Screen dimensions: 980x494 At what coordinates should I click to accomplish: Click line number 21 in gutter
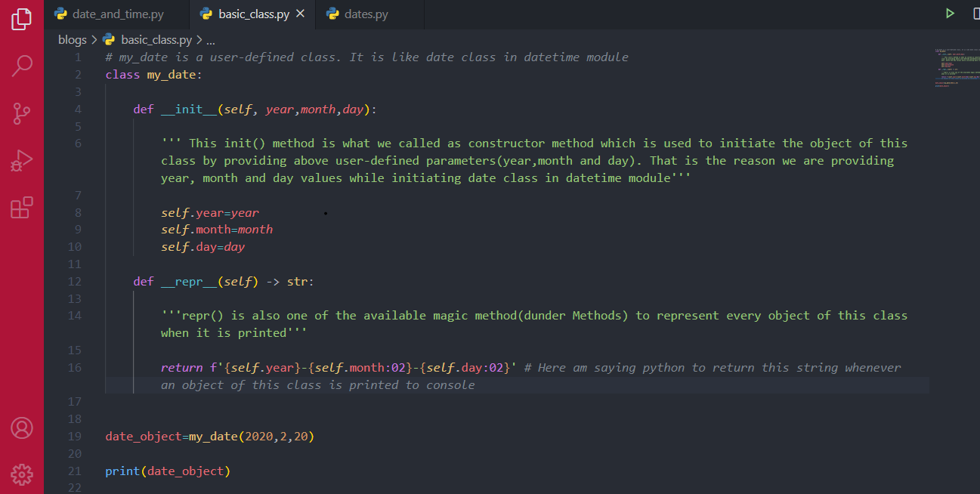tap(74, 471)
